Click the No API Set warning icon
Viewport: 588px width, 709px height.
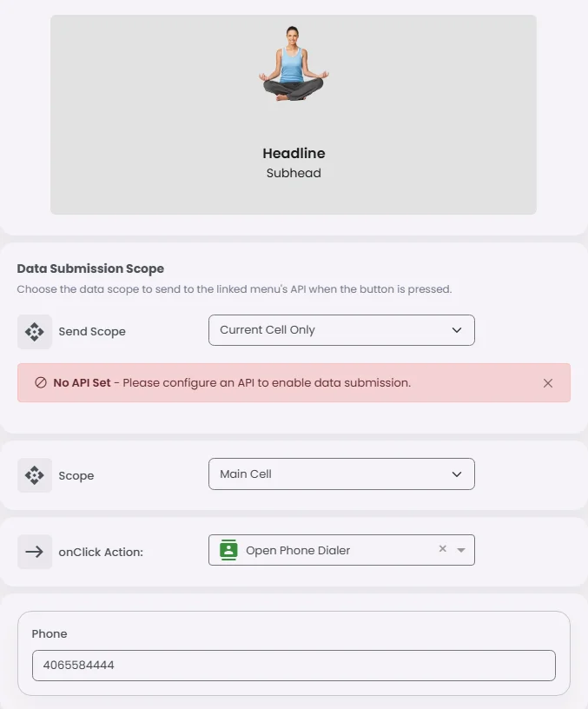pos(41,383)
